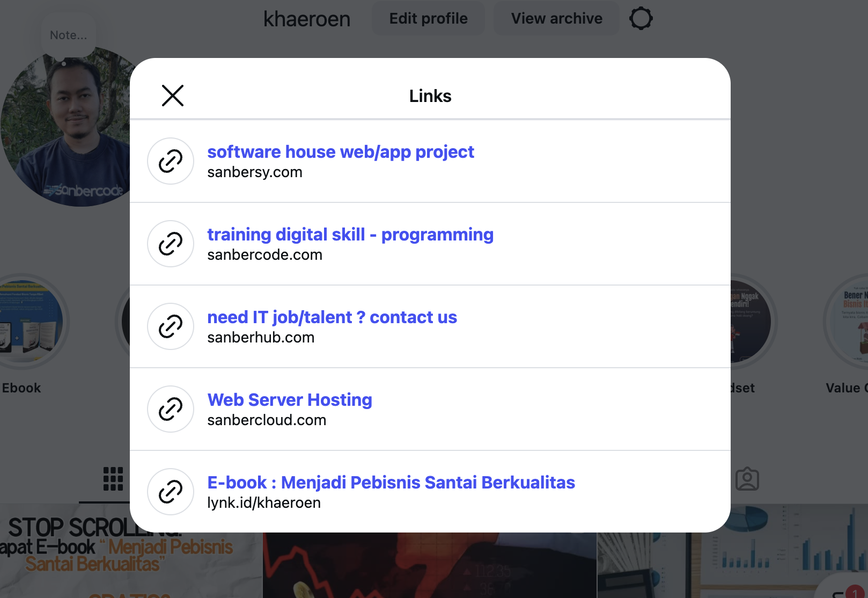Open the profile settings gear icon

click(641, 19)
